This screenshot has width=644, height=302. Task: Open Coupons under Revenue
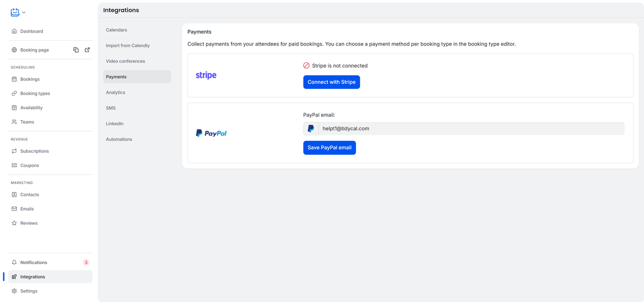pyautogui.click(x=50, y=165)
